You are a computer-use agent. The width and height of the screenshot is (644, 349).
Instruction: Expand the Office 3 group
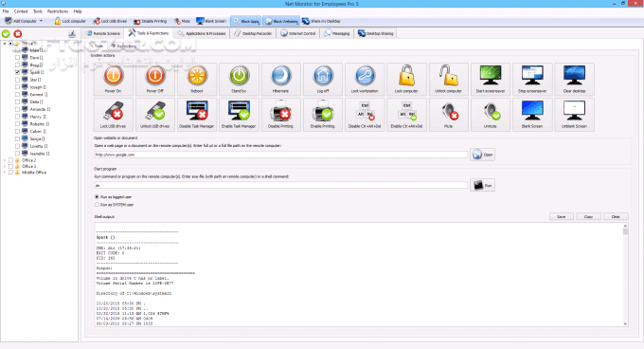[x=5, y=167]
